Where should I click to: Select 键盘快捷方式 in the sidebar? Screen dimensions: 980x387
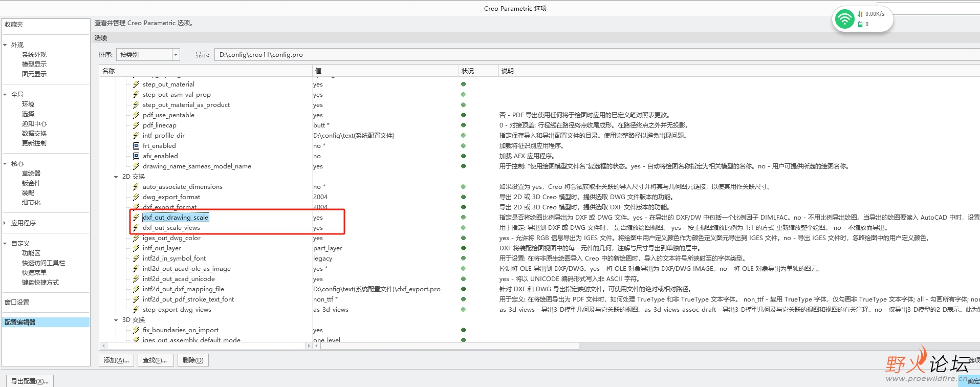pos(40,283)
